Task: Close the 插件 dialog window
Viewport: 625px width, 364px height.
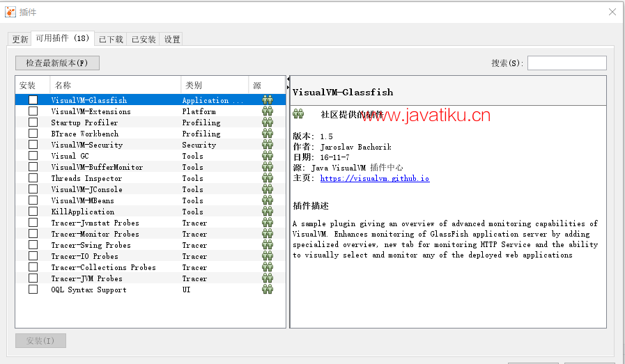Action: pos(612,12)
